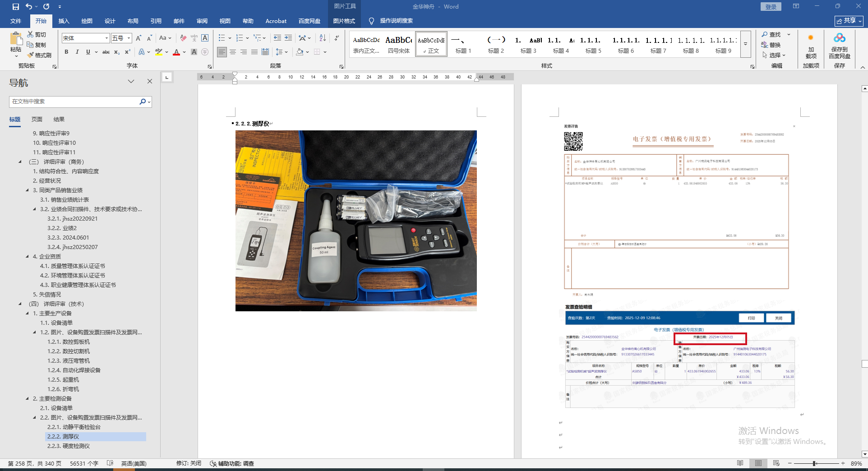
Task: Collapse the 3.2. 业绩合同扫描件 heading
Action: 34,209
